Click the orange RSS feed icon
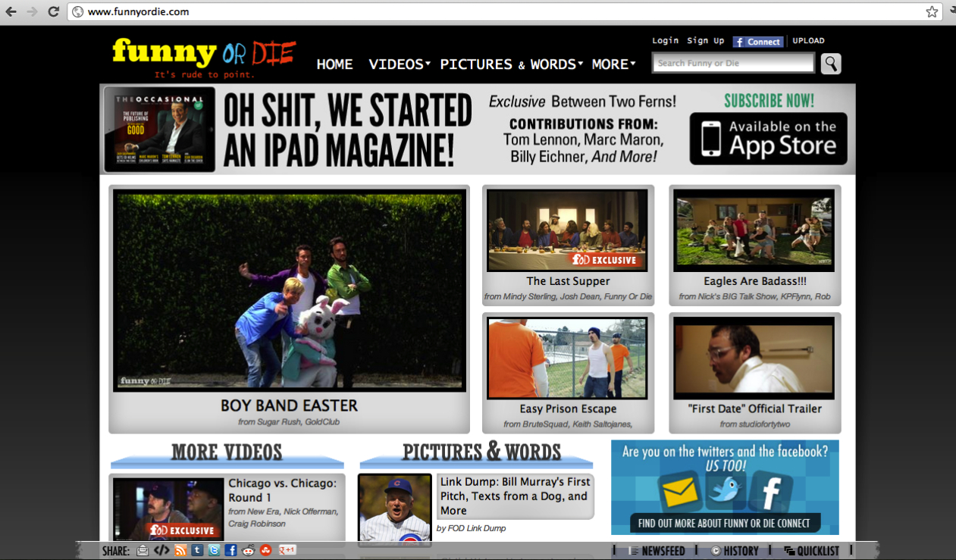 click(x=180, y=551)
